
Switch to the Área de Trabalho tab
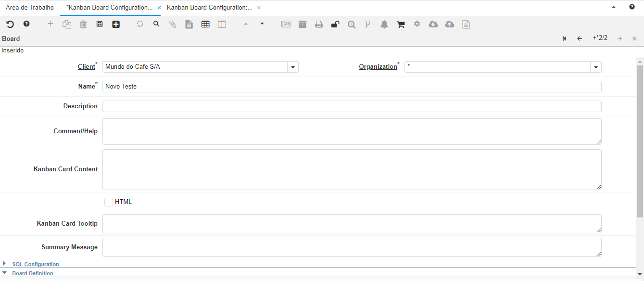30,8
